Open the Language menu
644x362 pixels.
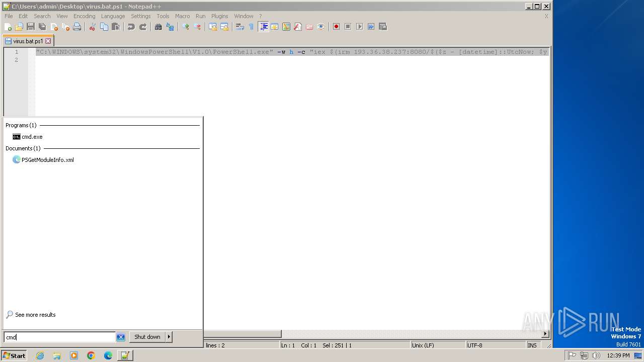[x=113, y=16]
